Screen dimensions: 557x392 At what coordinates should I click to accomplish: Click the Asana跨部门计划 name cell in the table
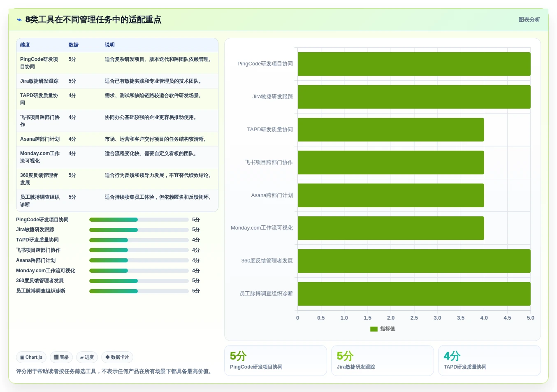pos(40,139)
